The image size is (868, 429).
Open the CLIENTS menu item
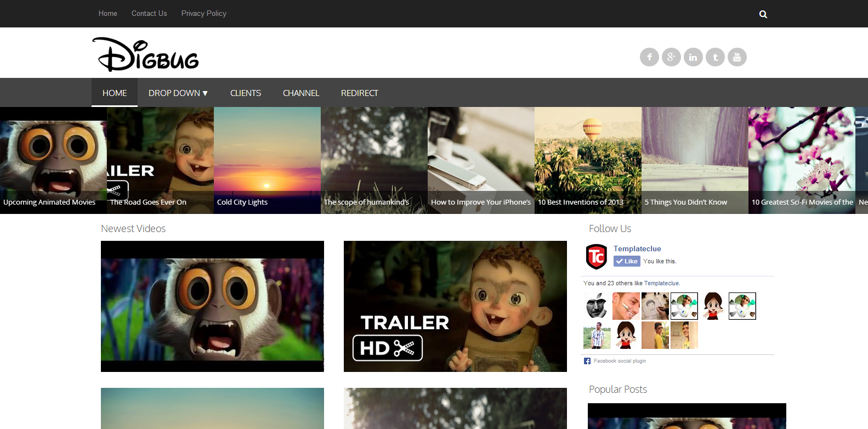click(246, 93)
